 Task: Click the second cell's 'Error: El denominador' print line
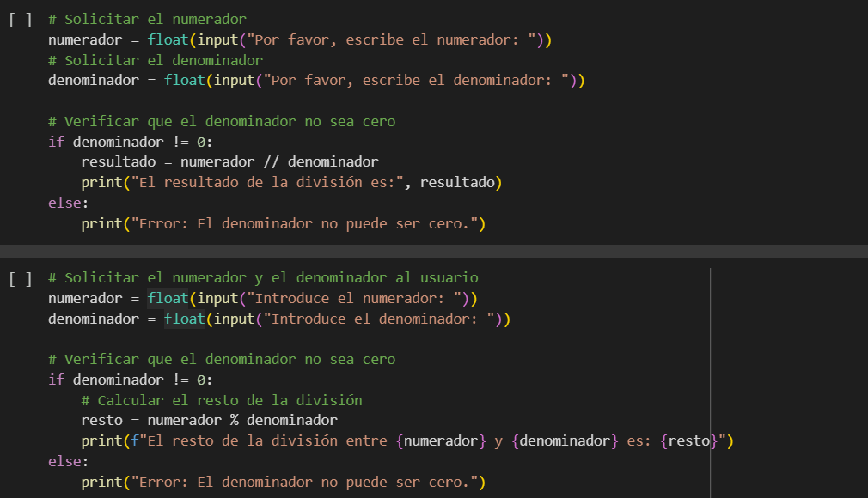(284, 483)
